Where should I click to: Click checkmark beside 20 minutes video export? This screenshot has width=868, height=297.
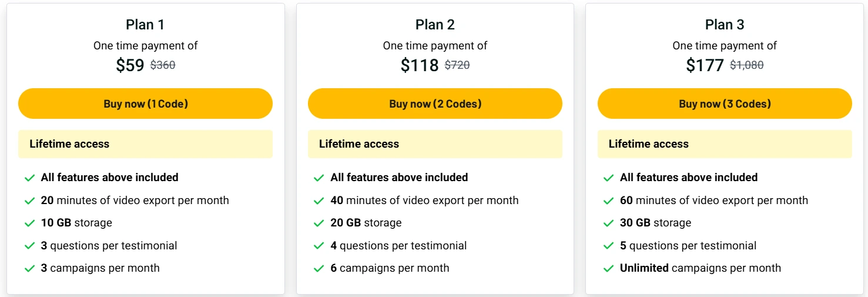pyautogui.click(x=29, y=201)
